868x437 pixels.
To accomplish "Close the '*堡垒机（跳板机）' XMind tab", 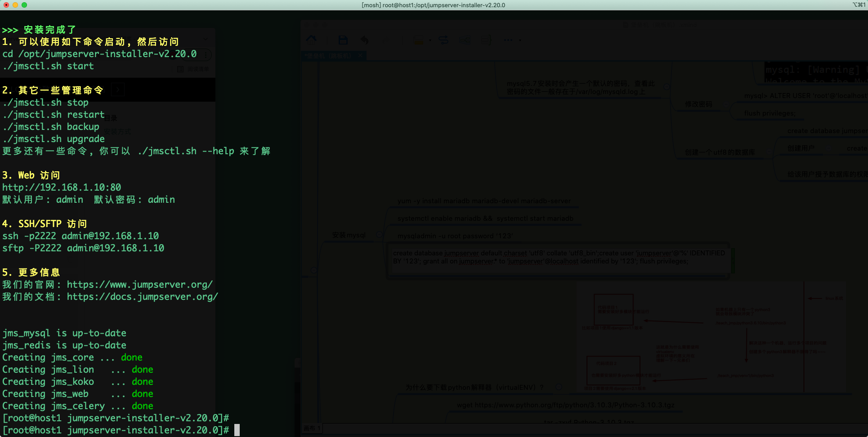I will (360, 56).
